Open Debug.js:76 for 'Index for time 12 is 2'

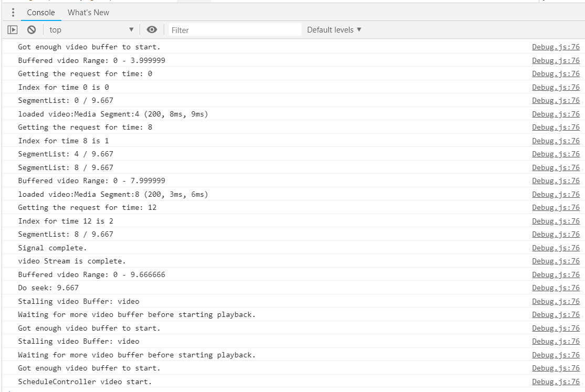(556, 220)
